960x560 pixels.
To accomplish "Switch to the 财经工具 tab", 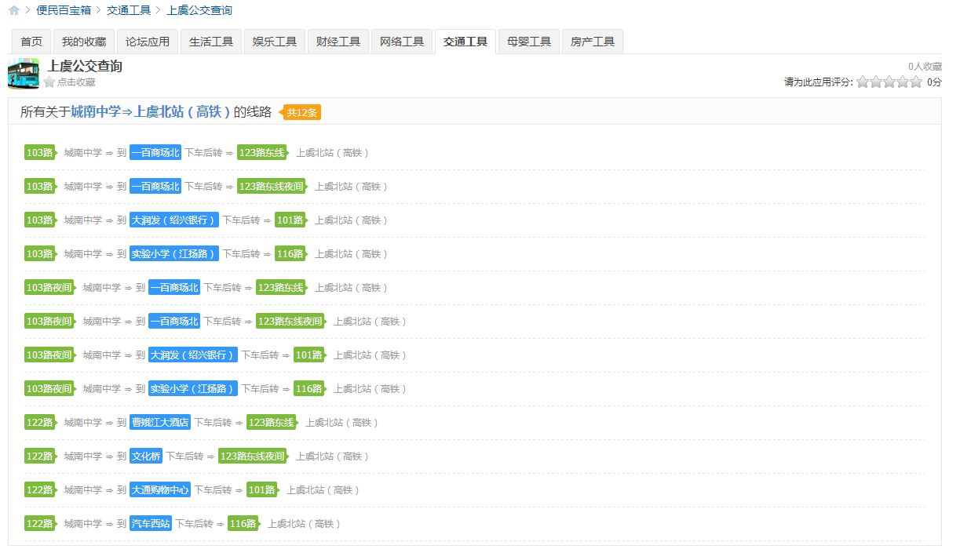I will point(338,42).
